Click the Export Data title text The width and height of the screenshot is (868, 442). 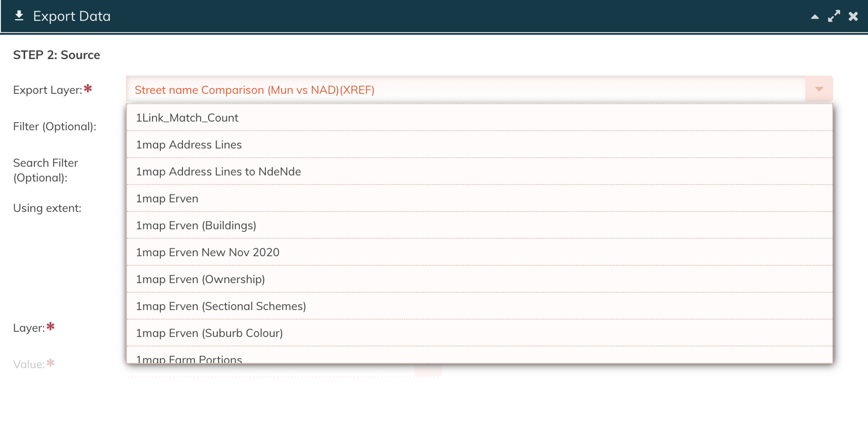72,16
